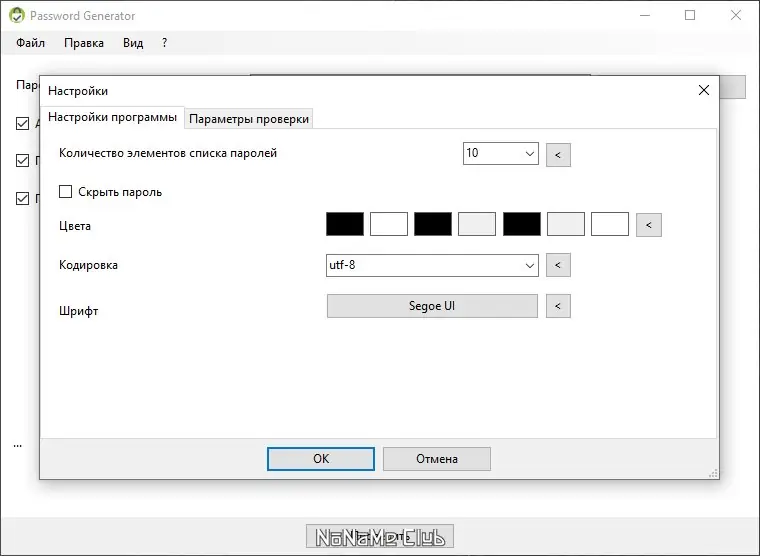Viewport: 760px width, 556px height.
Task: Maximize the Password Generator window
Action: pyautogui.click(x=690, y=16)
